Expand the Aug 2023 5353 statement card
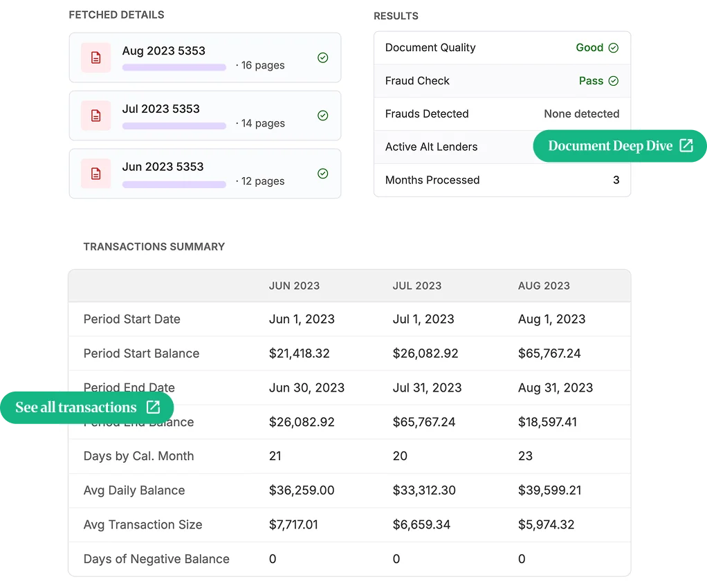The image size is (707, 588). [x=205, y=57]
